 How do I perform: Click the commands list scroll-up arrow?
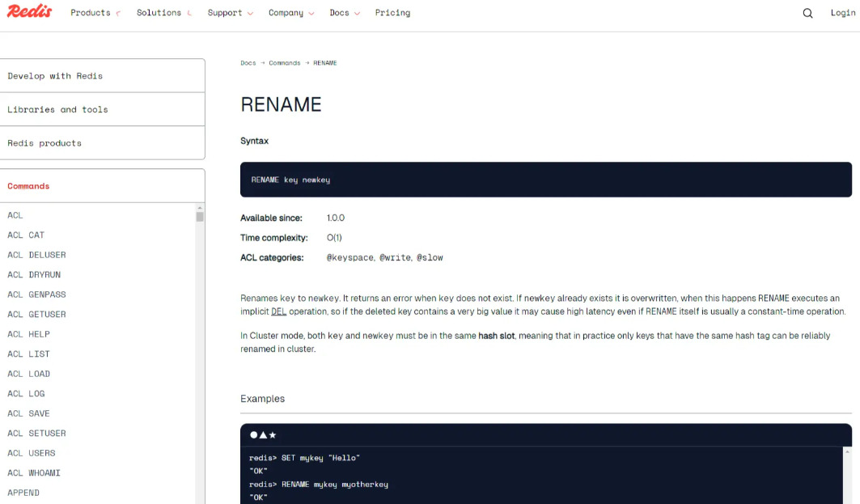pos(200,208)
